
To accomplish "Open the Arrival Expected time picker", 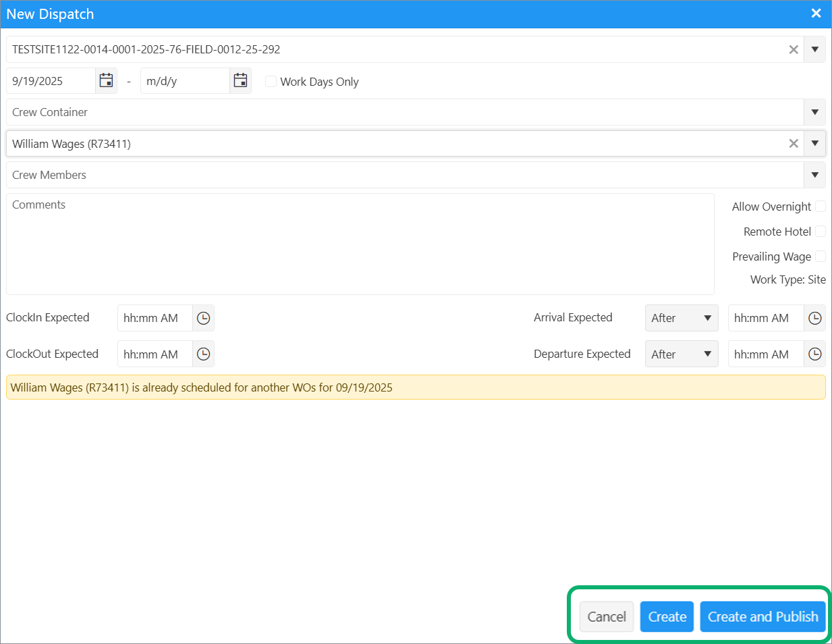I will tap(815, 318).
